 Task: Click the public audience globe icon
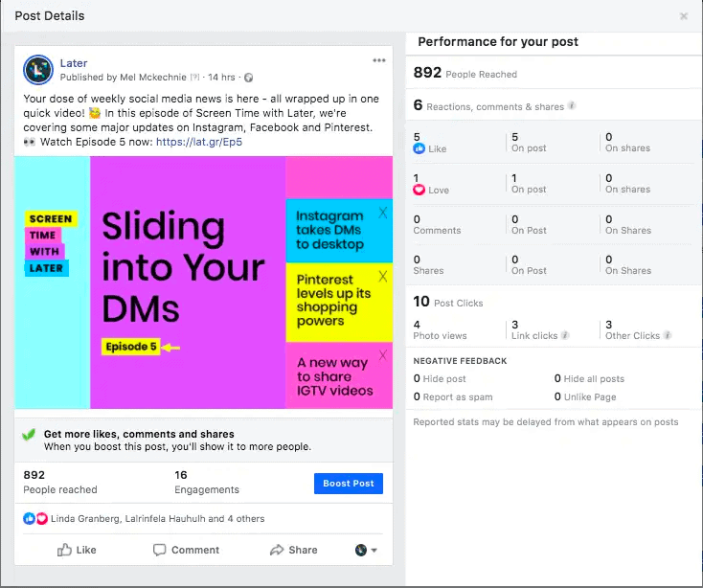pyautogui.click(x=249, y=78)
